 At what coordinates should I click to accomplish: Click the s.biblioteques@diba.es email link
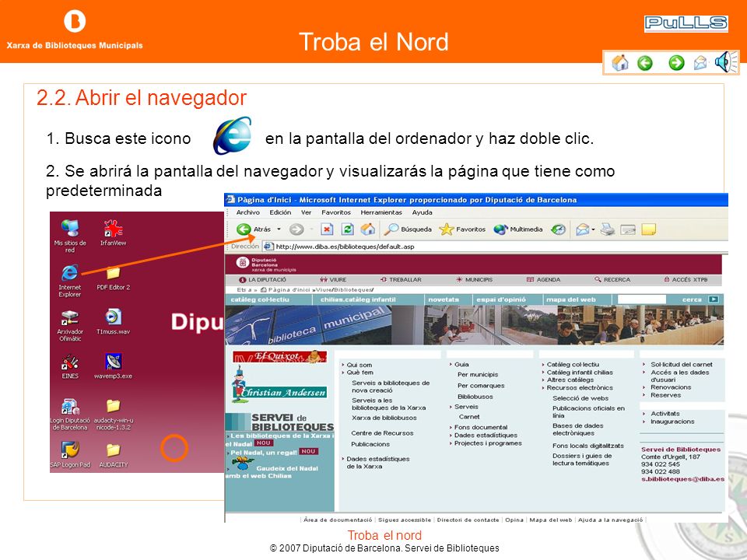pyautogui.click(x=682, y=479)
